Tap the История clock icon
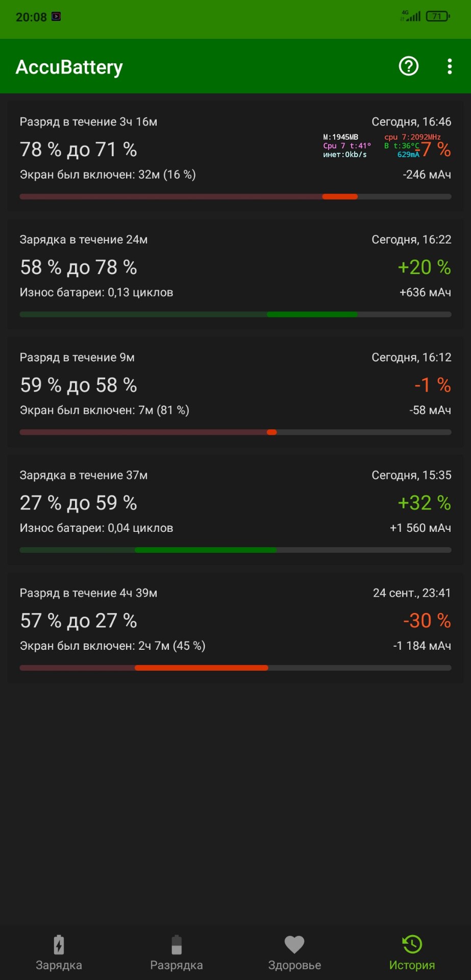The width and height of the screenshot is (471, 980). (x=412, y=945)
